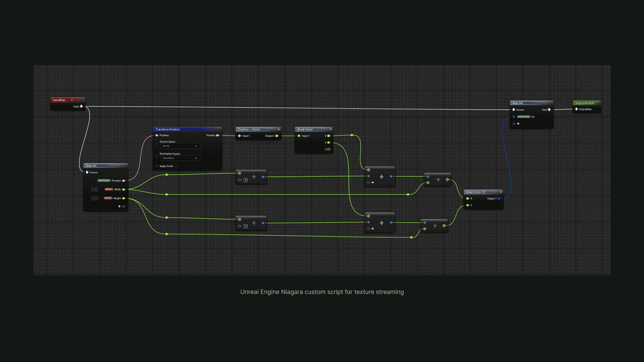Click the PARTICLES badge beside Position in Map Get
This screenshot has height=362, width=644.
tap(104, 181)
